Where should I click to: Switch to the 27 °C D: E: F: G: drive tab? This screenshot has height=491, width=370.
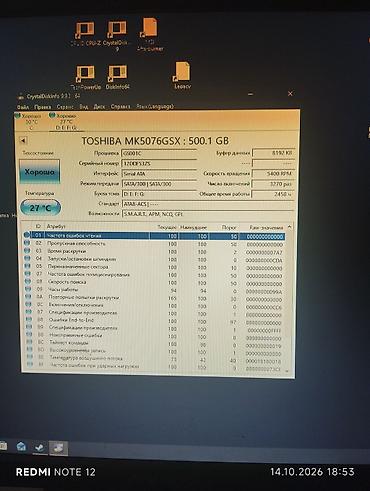(65, 122)
